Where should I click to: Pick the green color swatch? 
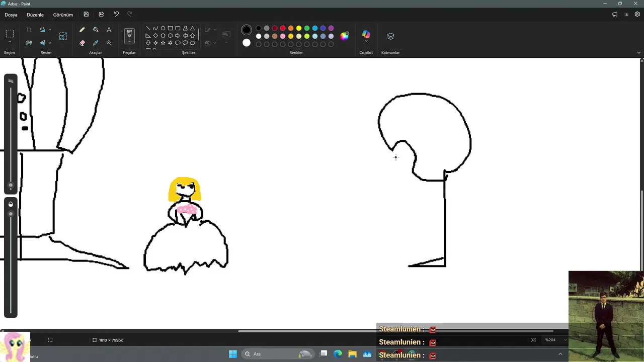tap(307, 28)
